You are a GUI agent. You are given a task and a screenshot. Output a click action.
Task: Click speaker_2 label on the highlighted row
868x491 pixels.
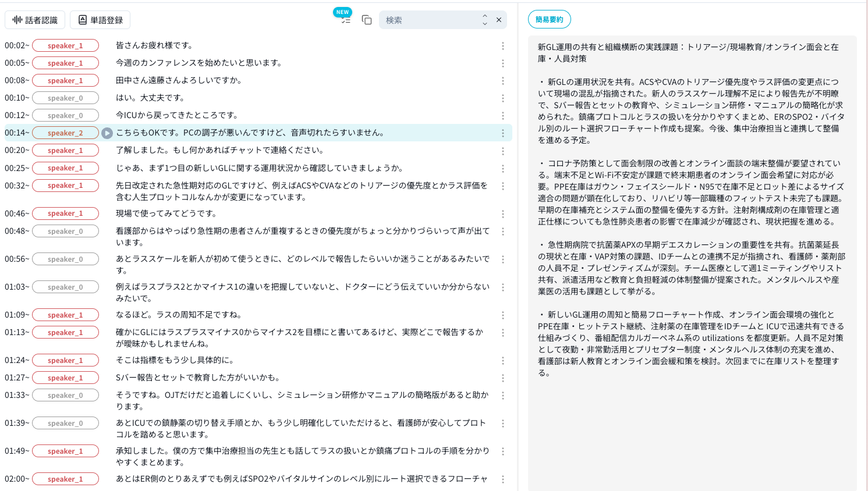point(65,133)
